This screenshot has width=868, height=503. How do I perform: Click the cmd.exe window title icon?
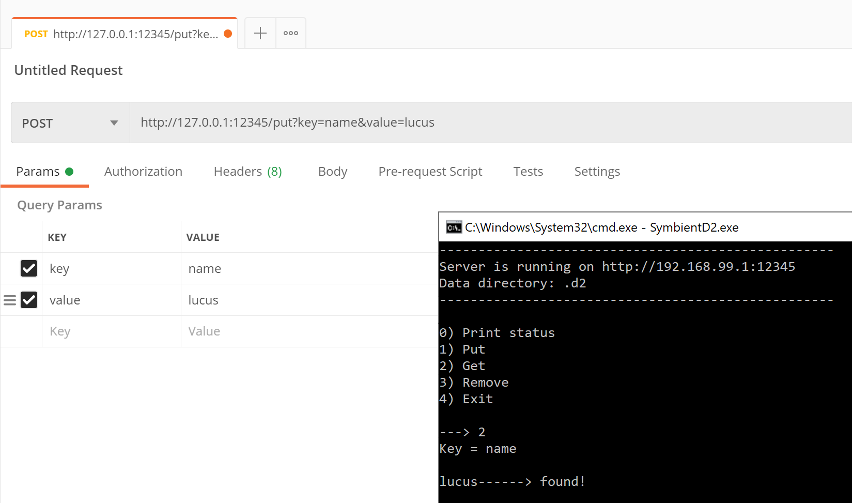454,227
